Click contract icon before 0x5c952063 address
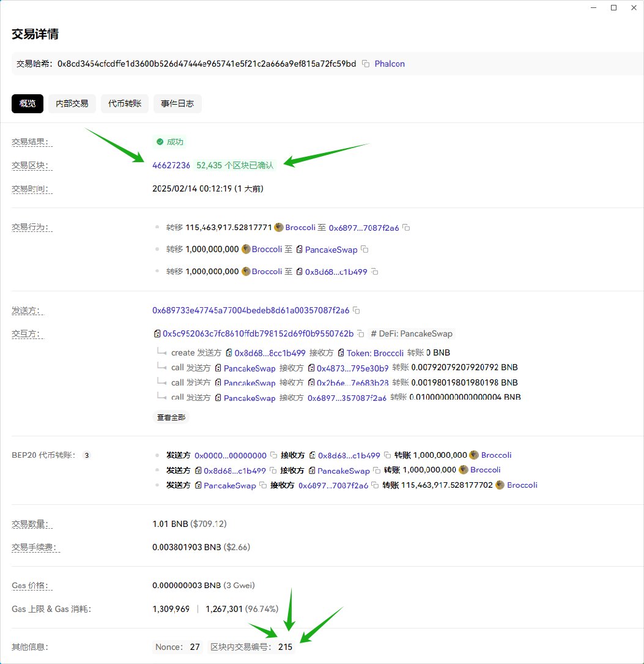The image size is (644, 664). point(157,334)
